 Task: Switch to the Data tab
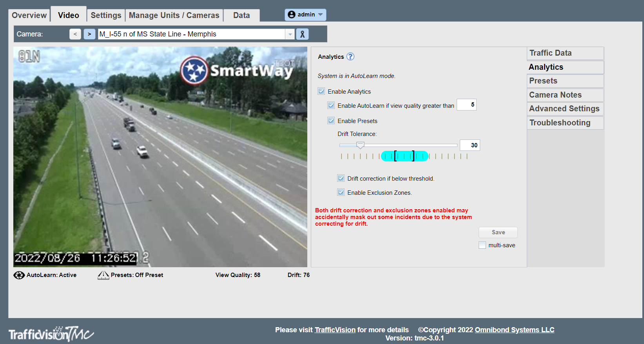[x=241, y=15]
